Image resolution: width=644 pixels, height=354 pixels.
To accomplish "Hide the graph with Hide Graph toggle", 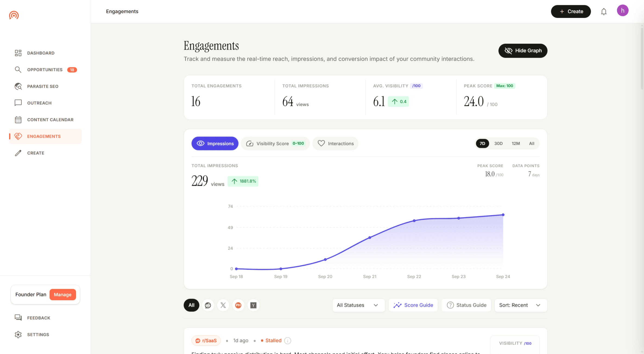I will click(x=523, y=51).
